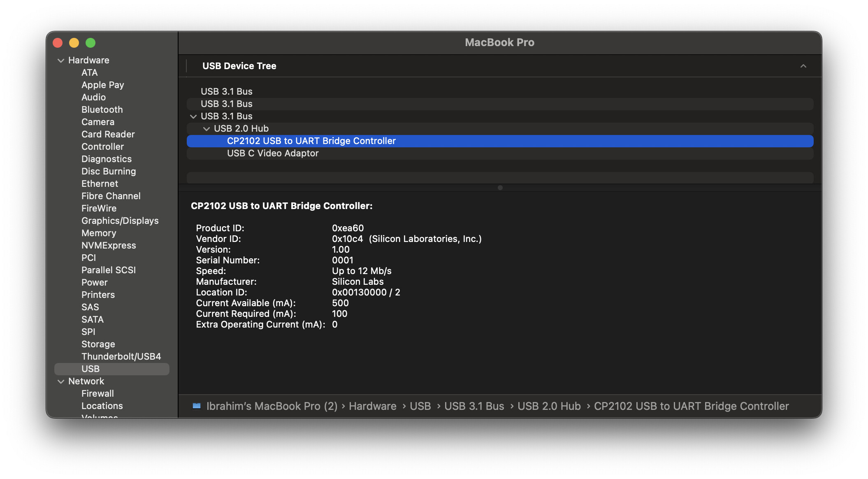
Task: Show Storage information
Action: tap(98, 344)
